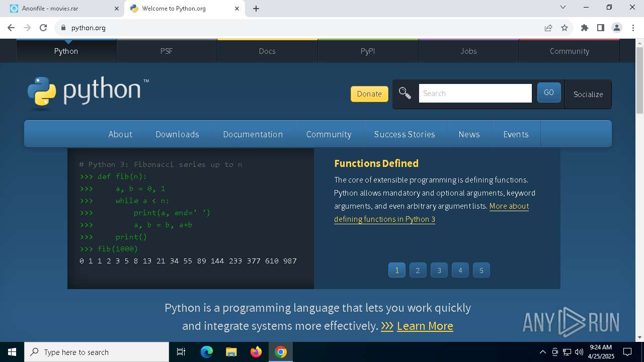644x362 pixels.
Task: Click the Windows taskbar search box
Action: pyautogui.click(x=97, y=352)
